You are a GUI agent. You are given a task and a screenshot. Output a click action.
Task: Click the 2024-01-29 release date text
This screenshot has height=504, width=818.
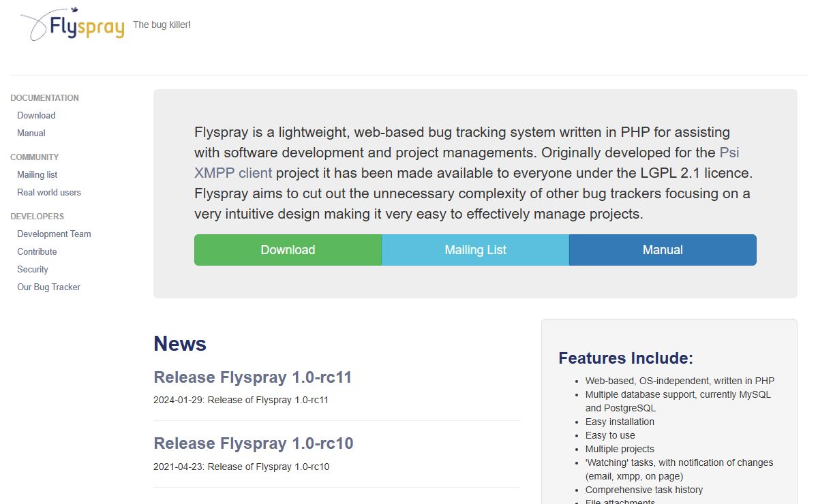click(x=241, y=400)
